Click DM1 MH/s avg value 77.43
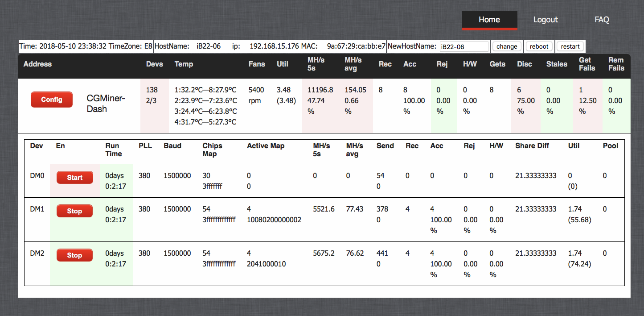Screen dimensions: 644x316 pos(355,209)
